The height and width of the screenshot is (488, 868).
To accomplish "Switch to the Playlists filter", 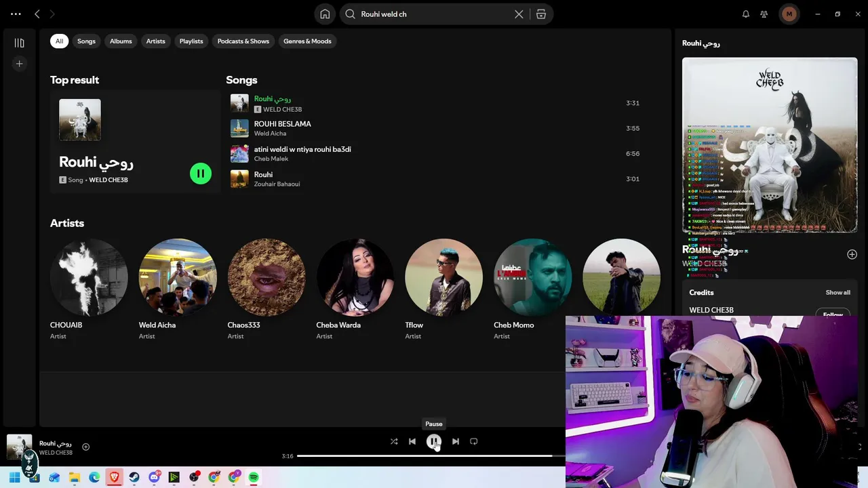I will (191, 41).
